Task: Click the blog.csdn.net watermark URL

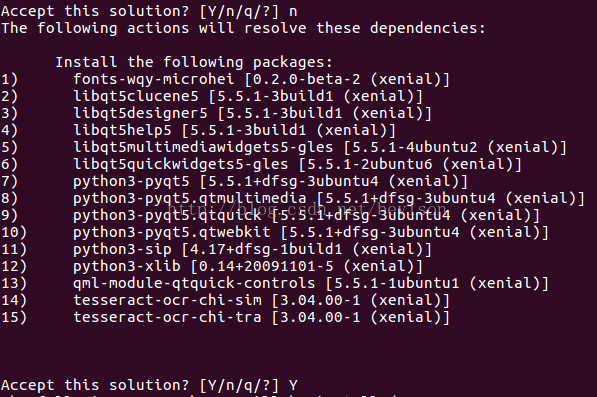Action: 307,209
